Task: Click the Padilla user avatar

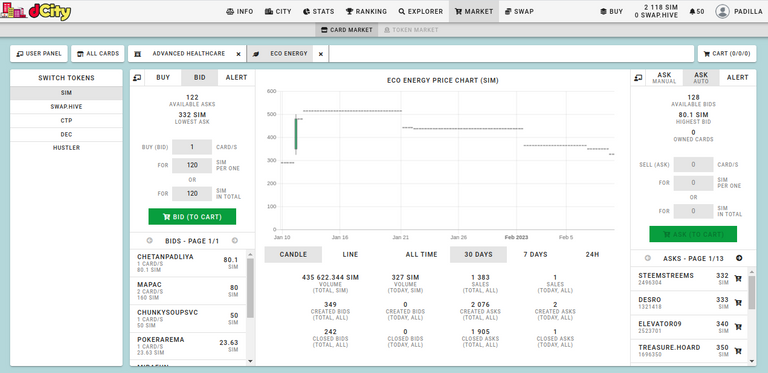Action: click(x=722, y=11)
